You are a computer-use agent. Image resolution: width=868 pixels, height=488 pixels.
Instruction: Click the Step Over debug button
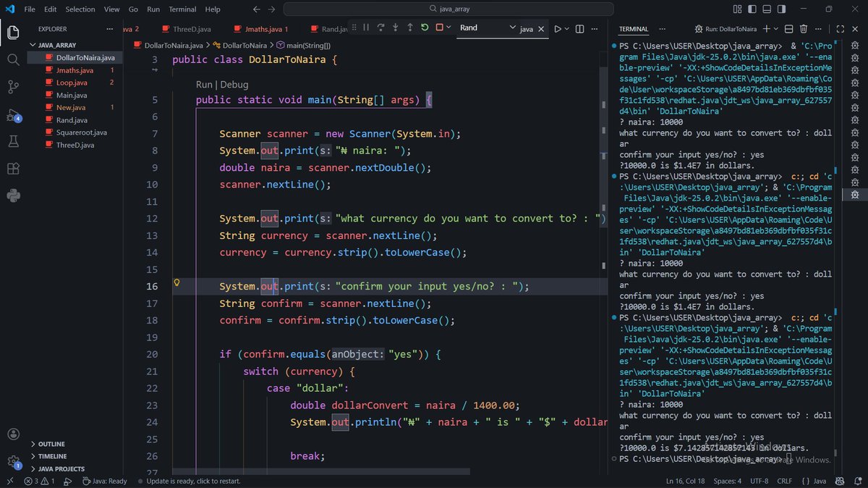coord(380,28)
